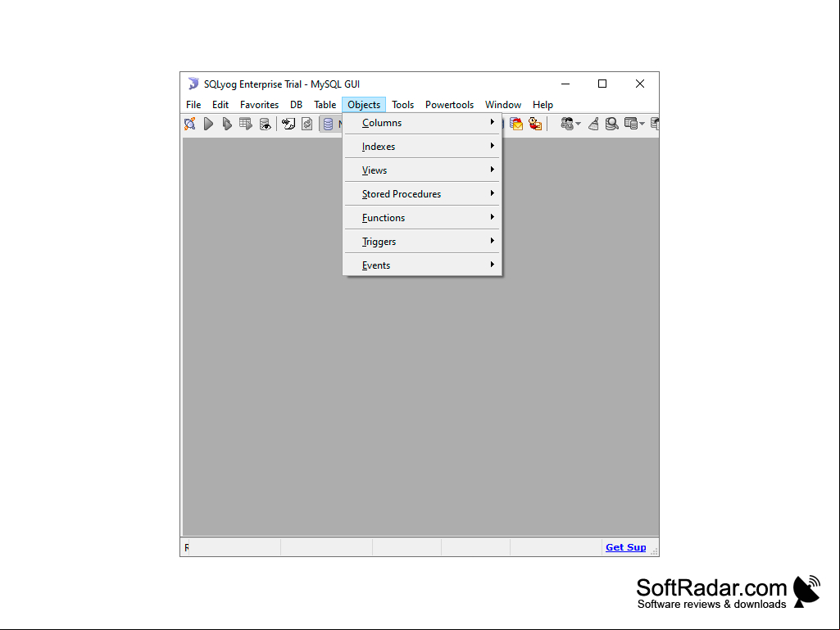Click the Get Support link
840x630 pixels.
click(626, 547)
